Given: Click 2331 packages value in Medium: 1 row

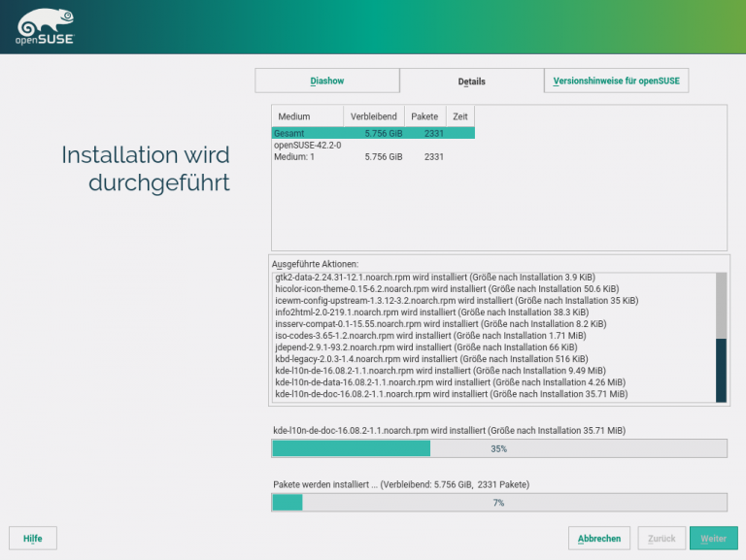Looking at the screenshot, I should click(434, 157).
